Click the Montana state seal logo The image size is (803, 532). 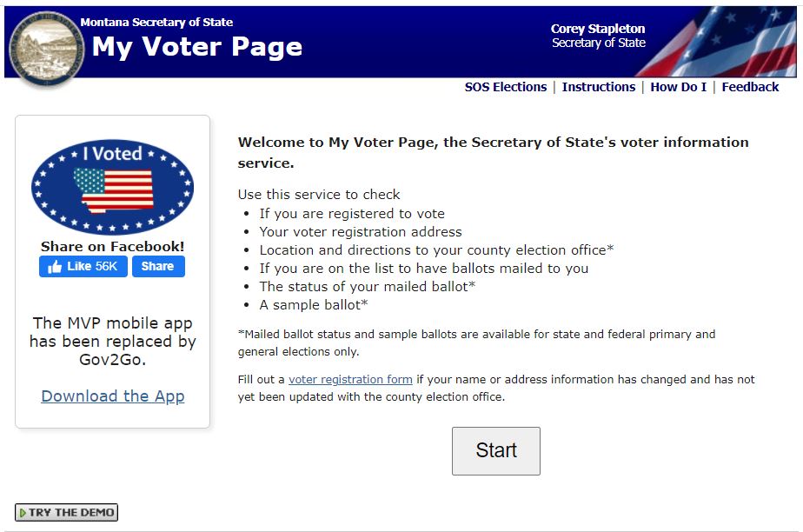(47, 49)
